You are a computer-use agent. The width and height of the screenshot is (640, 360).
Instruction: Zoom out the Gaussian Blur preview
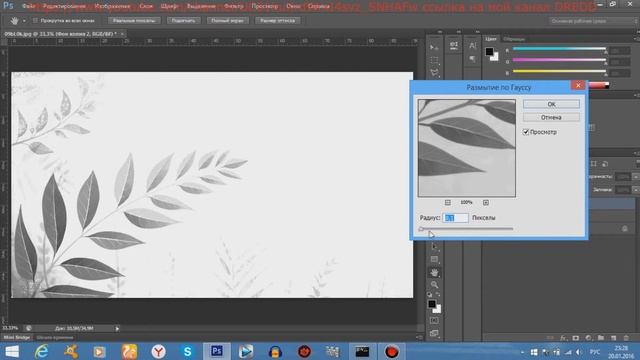(448, 202)
